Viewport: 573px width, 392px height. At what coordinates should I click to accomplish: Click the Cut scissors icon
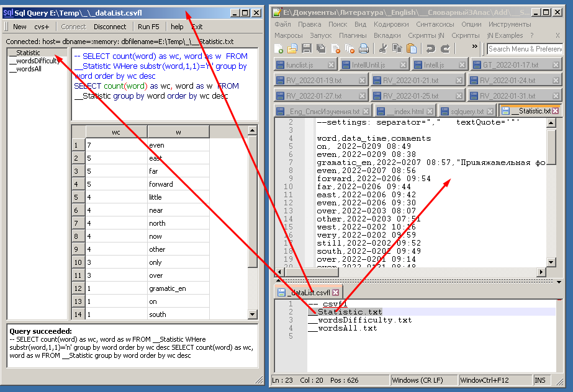tap(382, 48)
